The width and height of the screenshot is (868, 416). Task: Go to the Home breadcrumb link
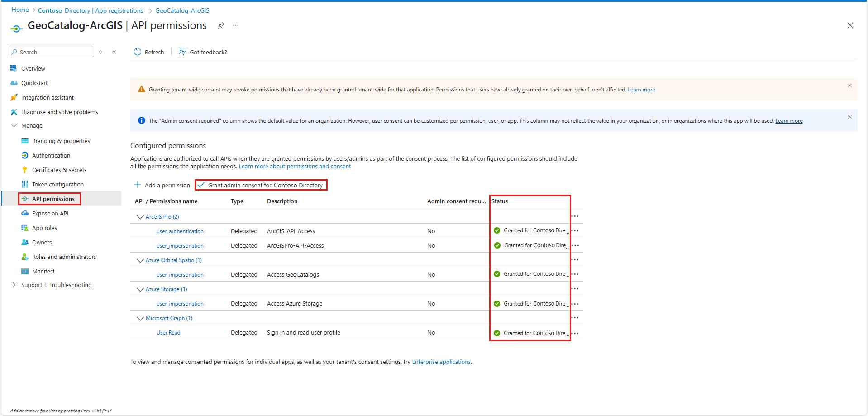[20, 10]
